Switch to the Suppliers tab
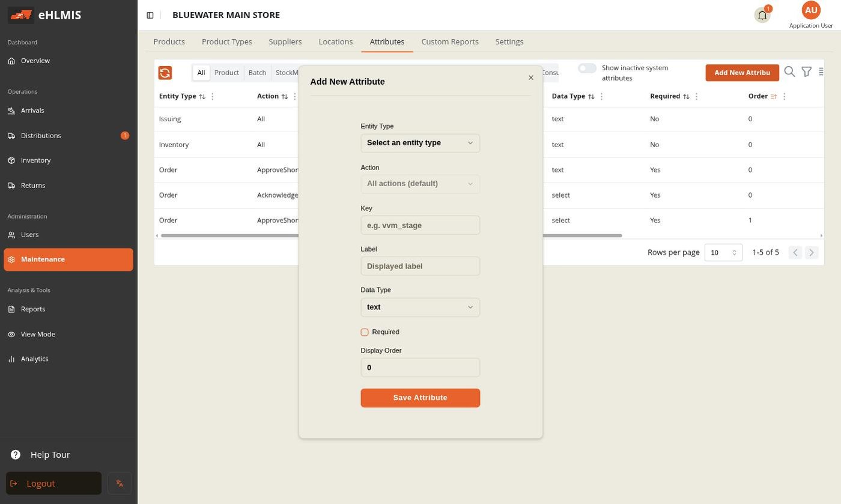 tap(285, 42)
